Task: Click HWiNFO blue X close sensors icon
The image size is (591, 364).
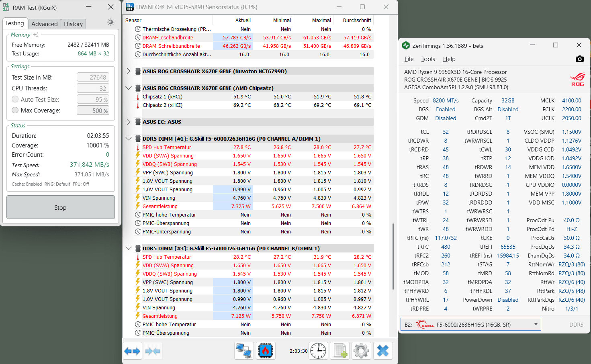Action: click(x=383, y=351)
